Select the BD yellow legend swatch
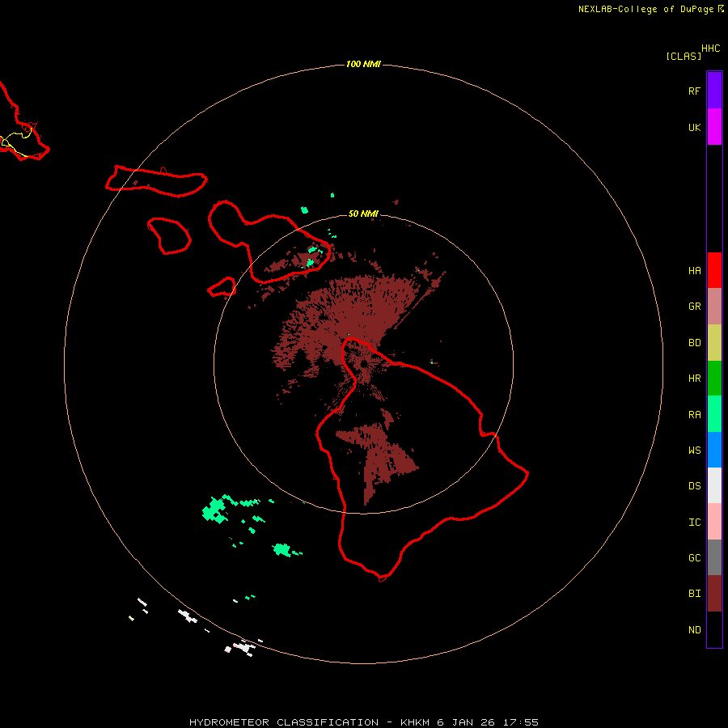The image size is (728, 728). (x=714, y=343)
